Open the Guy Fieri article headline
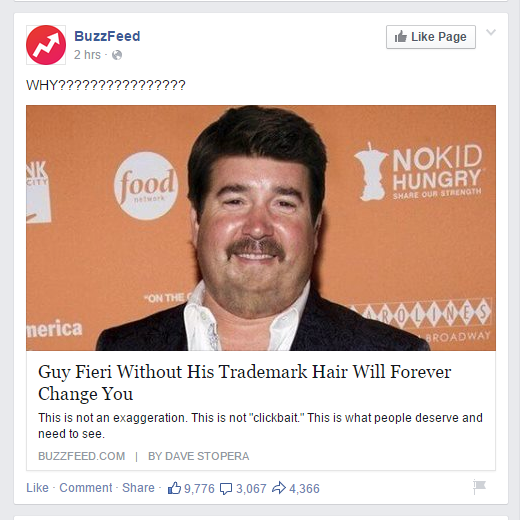This screenshot has height=520, width=522. [x=245, y=383]
